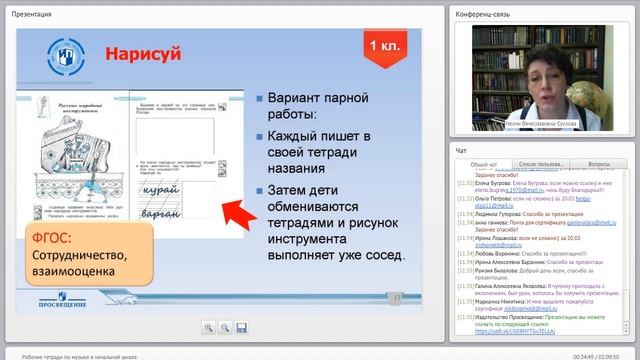Click the 'Конференц-связь' panel title

[482, 14]
